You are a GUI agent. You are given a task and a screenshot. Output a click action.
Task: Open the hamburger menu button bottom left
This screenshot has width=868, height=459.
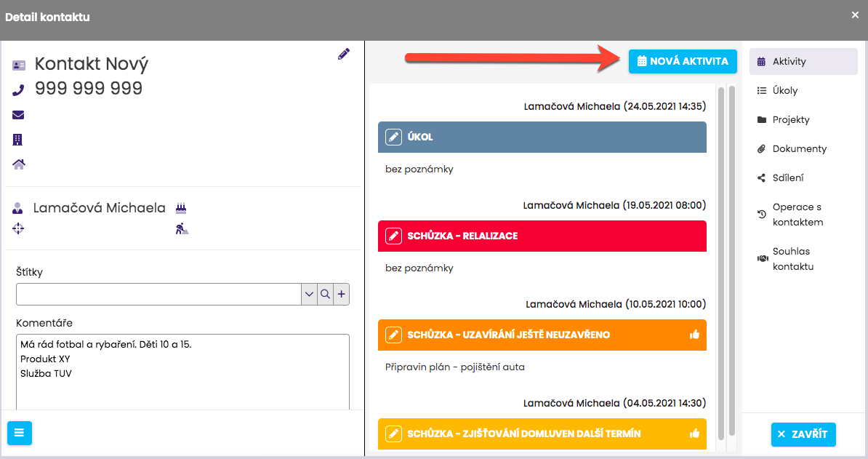click(x=20, y=433)
